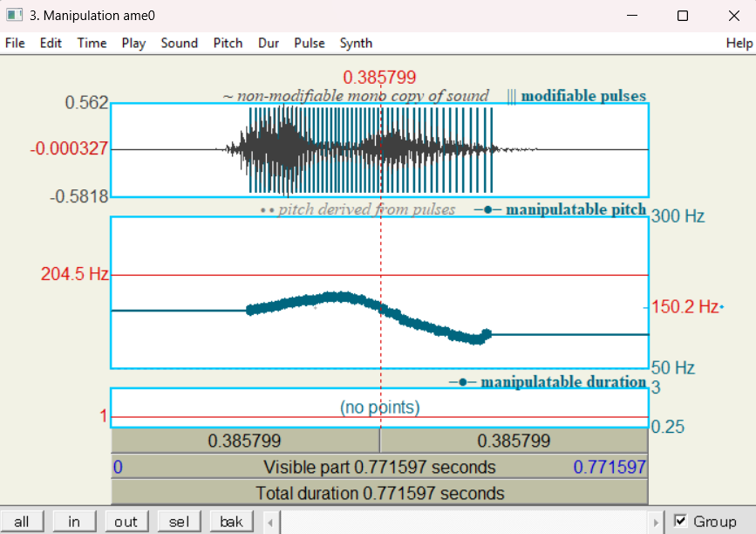Click the '300 Hz' pitch maximum label
Viewport: 756px width, 534px height.
(678, 216)
